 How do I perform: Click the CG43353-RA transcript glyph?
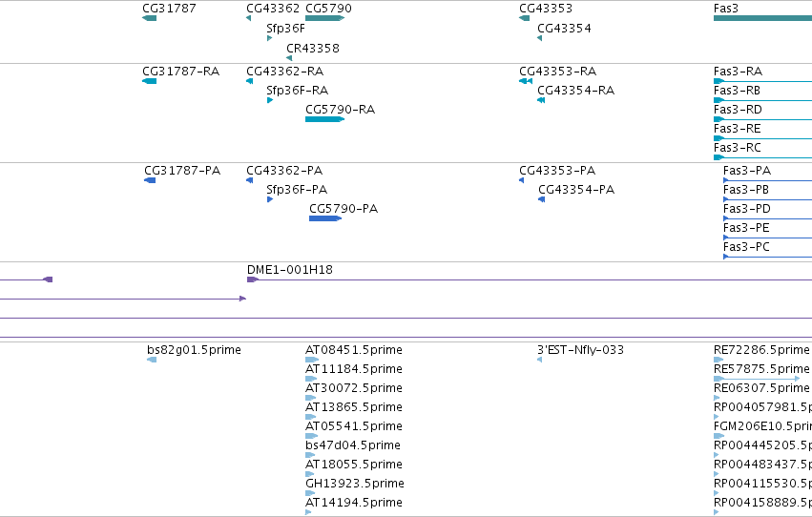click(526, 81)
